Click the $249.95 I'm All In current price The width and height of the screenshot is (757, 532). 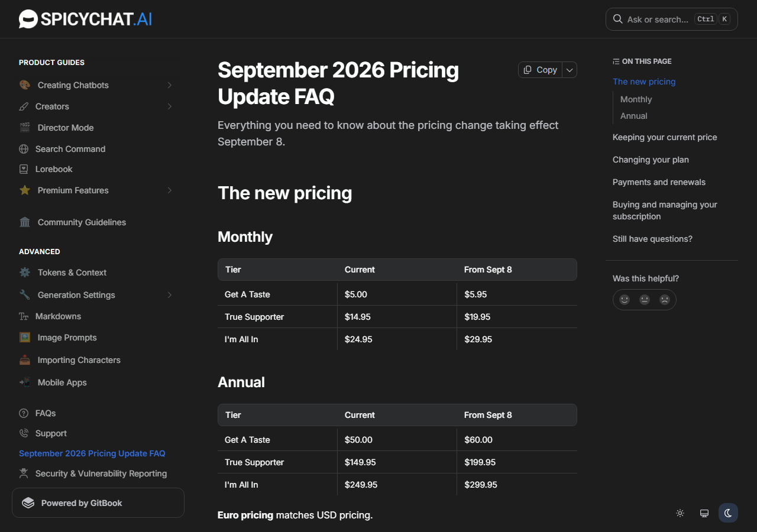pyautogui.click(x=361, y=485)
